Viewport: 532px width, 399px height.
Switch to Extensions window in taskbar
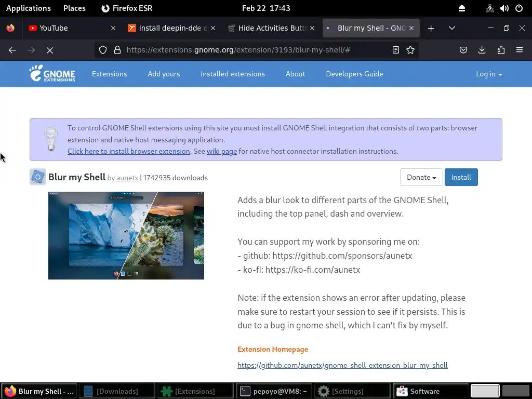click(195, 391)
